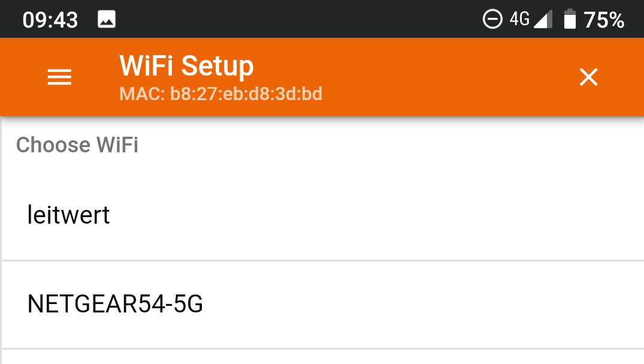Select the leitwert WiFi network

(x=69, y=215)
